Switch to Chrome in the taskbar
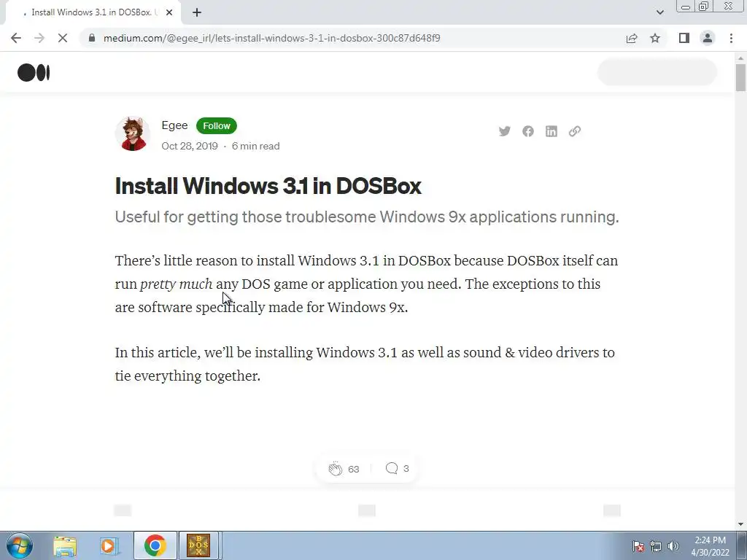The image size is (747, 560). (x=155, y=545)
